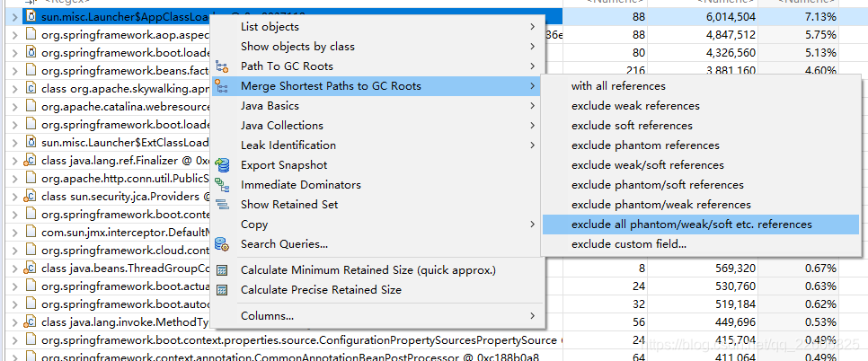The width and height of the screenshot is (868, 361).
Task: Expand the class java.lang.invoke.MethodTy row
Action: pos(14,322)
